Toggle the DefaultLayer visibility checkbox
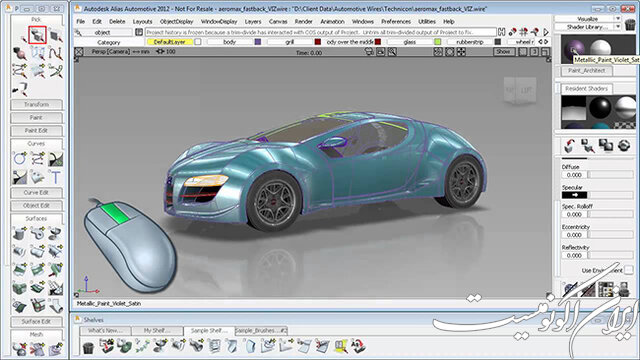640x360 pixels. pos(198,42)
